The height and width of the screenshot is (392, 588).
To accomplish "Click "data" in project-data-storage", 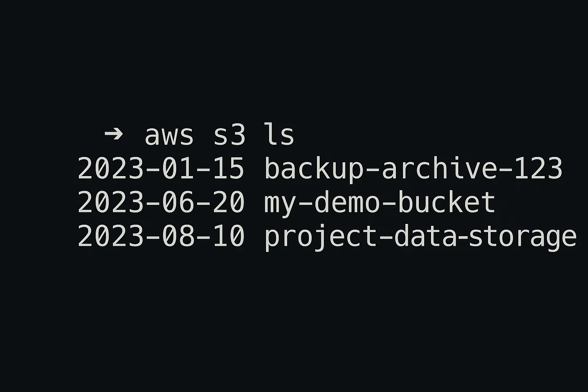I will [x=425, y=236].
